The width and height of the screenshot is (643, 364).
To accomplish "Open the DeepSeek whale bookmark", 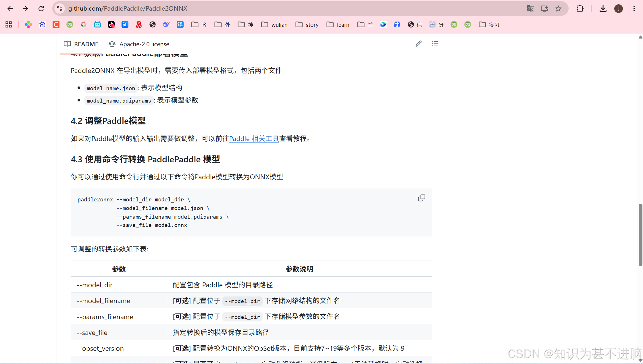I will (x=166, y=25).
